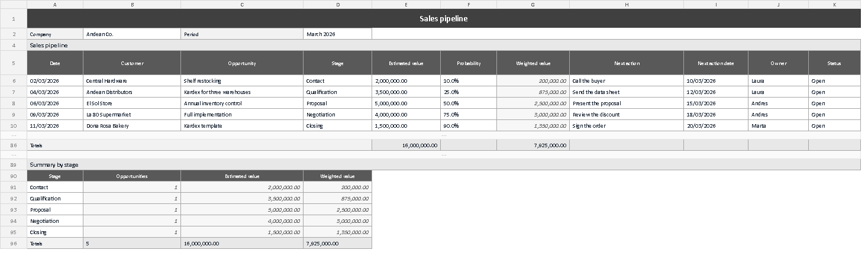Select column A header
The image size is (868, 256).
point(55,4)
